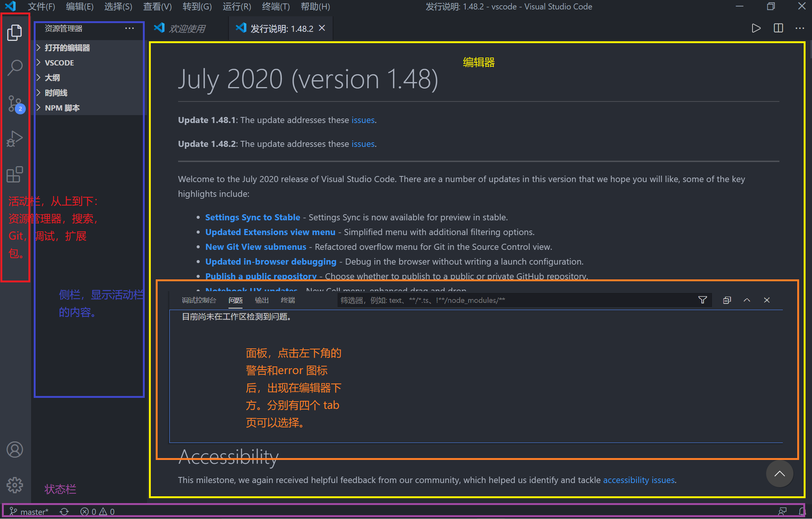This screenshot has height=519, width=812.
Task: Open editor more actions ellipsis
Action: click(x=800, y=28)
